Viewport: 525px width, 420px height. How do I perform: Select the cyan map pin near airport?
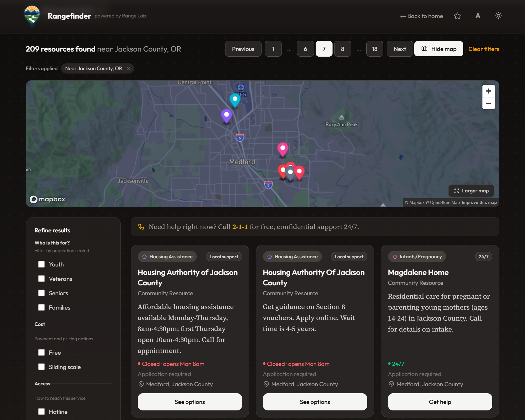coord(235,99)
